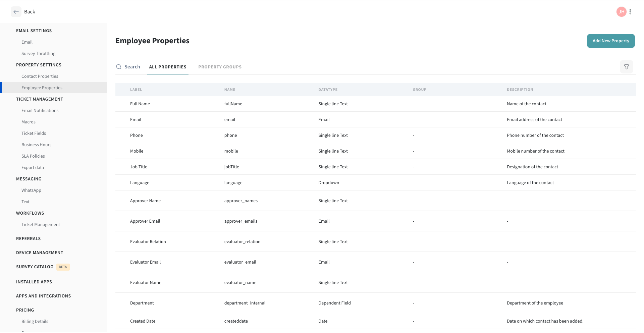Select the Department property row
644x333 pixels.
pos(142,303)
